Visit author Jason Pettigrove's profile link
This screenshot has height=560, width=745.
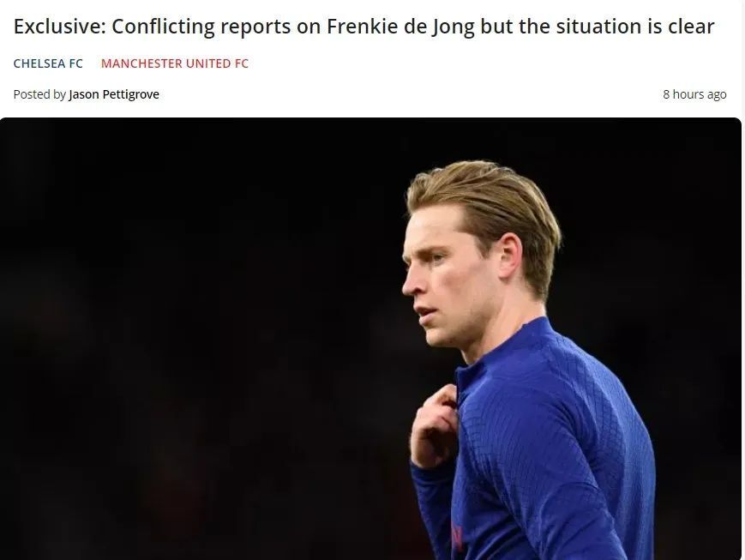click(x=114, y=94)
